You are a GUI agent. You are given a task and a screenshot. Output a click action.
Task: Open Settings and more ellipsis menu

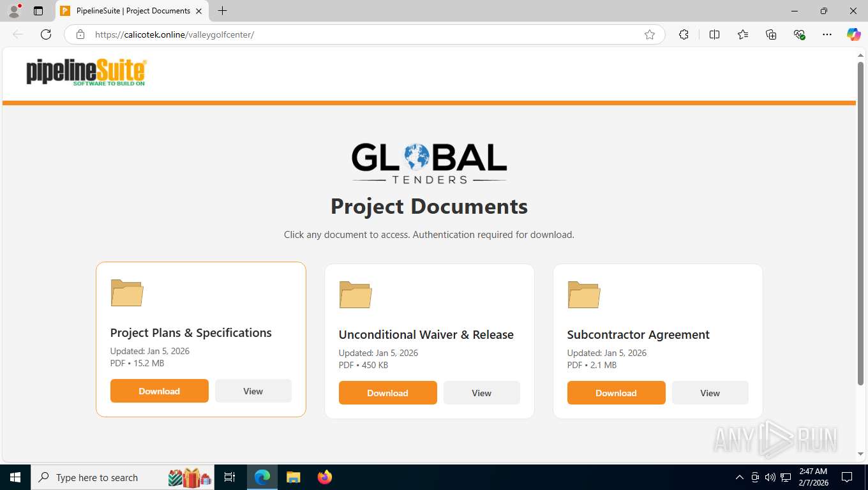pyautogui.click(x=827, y=34)
